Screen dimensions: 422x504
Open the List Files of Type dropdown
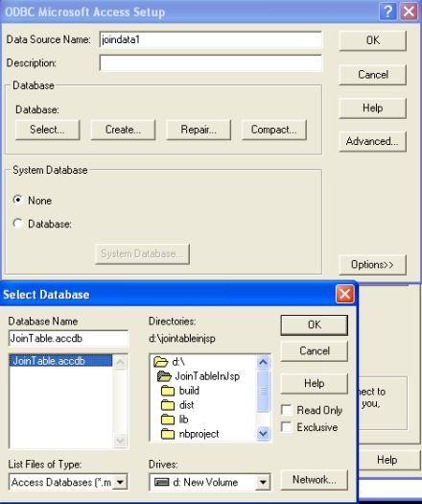point(121,482)
